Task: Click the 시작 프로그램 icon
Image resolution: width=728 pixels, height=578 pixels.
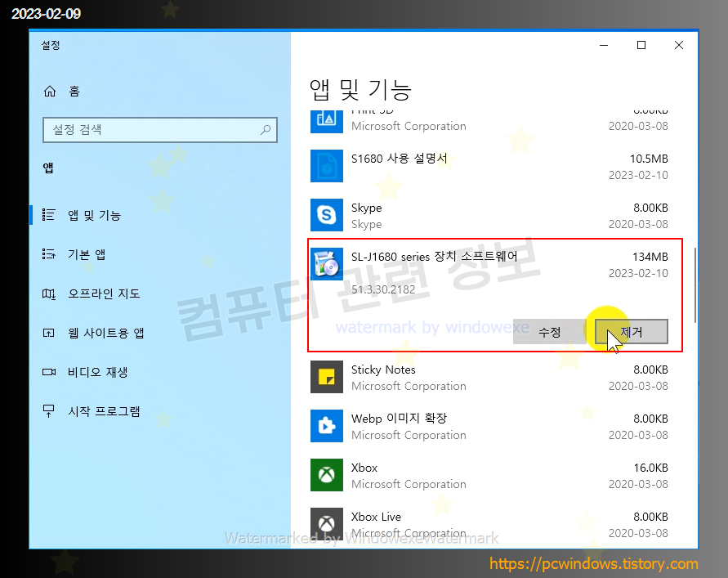Action: 49,411
